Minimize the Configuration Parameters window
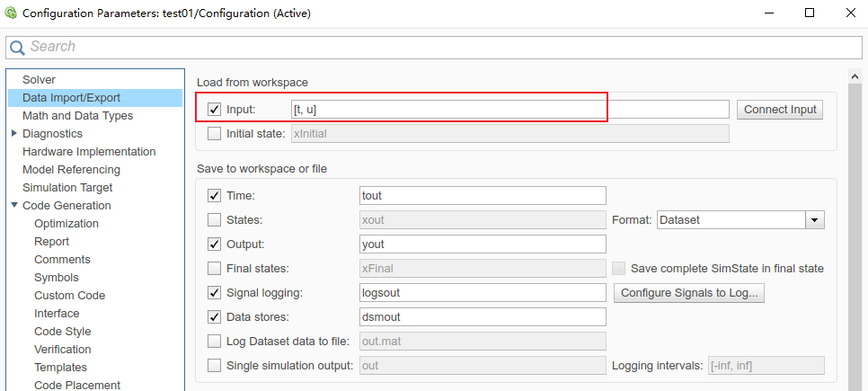 click(x=767, y=13)
